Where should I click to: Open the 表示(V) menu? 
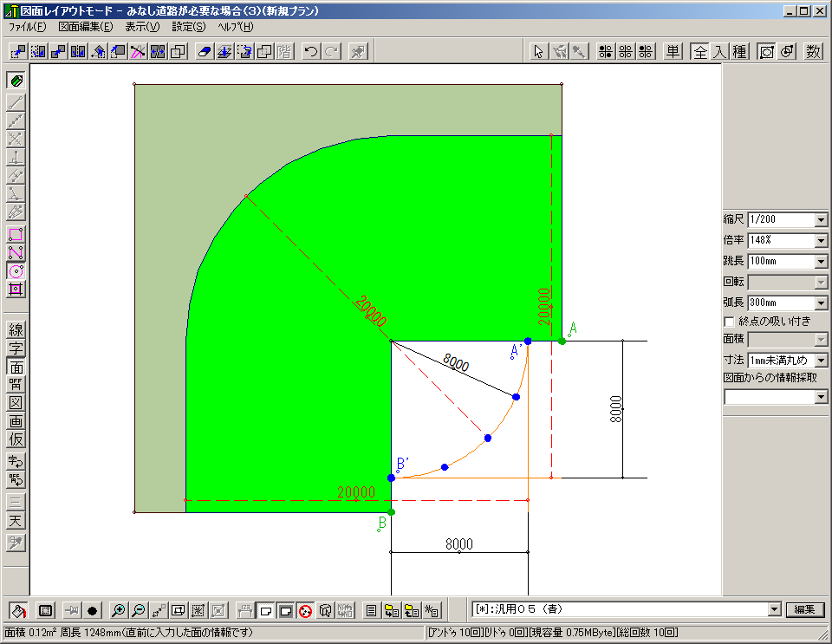pos(142,27)
